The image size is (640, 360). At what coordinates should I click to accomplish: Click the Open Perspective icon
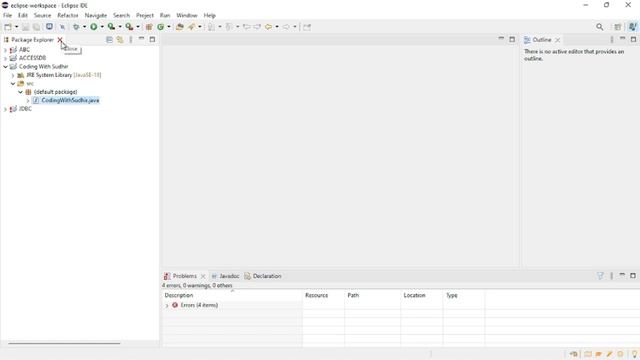point(618,27)
